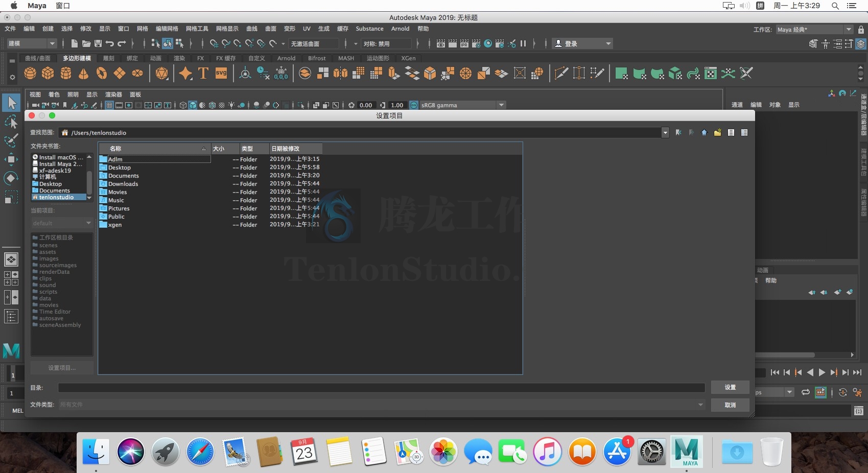The width and height of the screenshot is (868, 473).
Task: Select the Paint selection tool in toolbox
Action: pyautogui.click(x=11, y=140)
